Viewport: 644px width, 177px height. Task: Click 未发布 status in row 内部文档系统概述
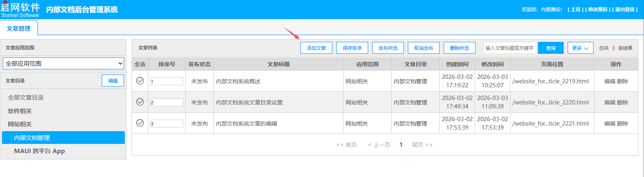200,81
